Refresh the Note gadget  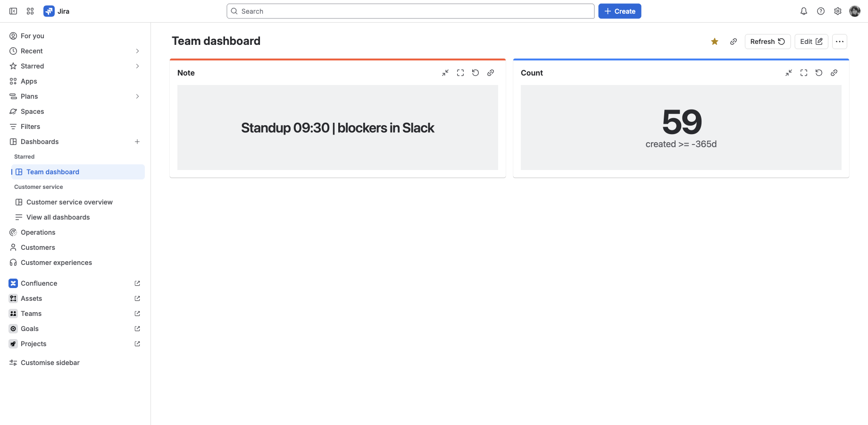476,73
